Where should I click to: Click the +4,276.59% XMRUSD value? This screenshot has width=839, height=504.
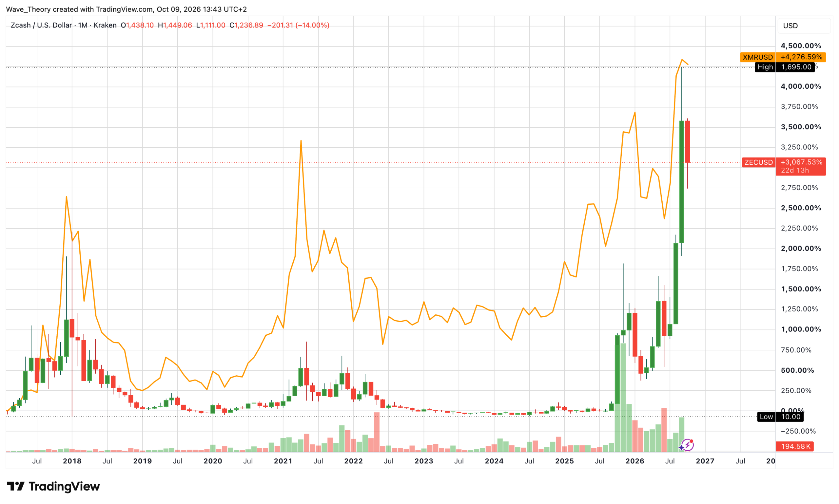(x=801, y=57)
